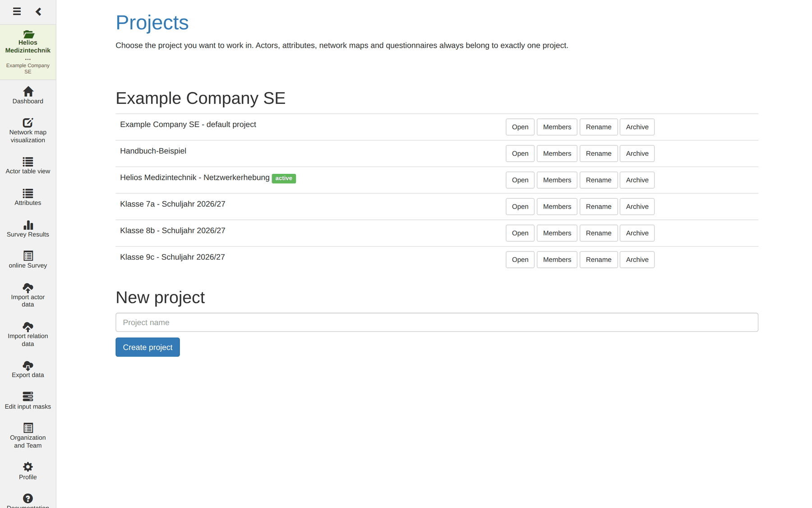The height and width of the screenshot is (508, 812).
Task: Open the Example Company SE default project
Action: 520,127
